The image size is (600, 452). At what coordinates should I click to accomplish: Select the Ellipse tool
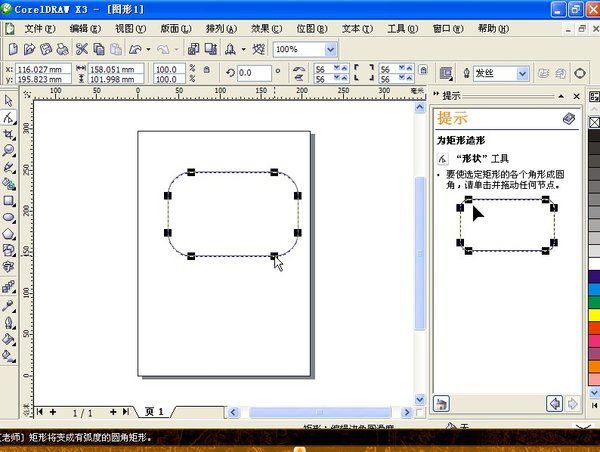[8, 217]
